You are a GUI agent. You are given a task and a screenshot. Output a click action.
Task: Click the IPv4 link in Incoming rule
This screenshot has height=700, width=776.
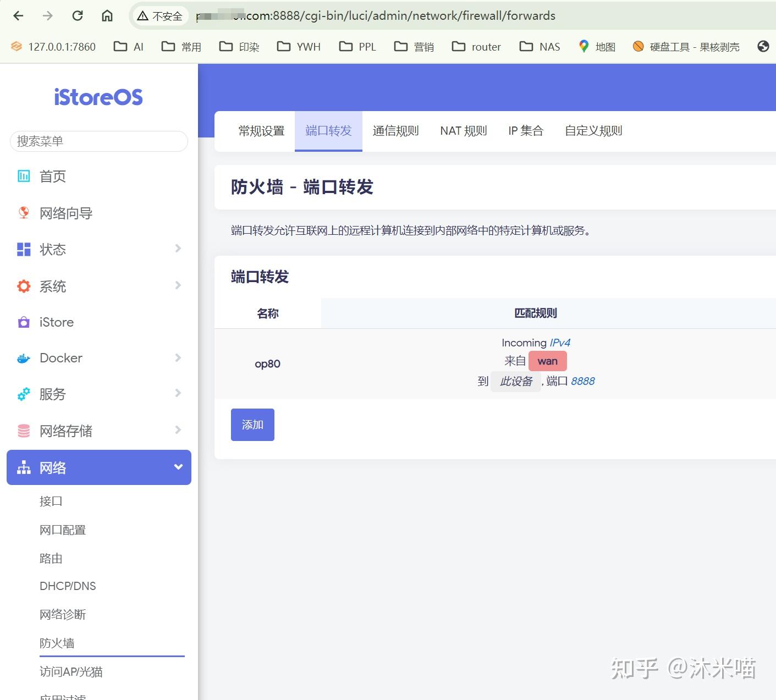tap(559, 342)
